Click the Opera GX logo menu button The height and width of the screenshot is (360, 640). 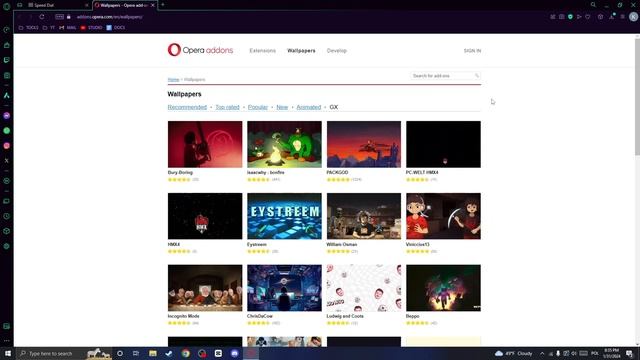coord(7,6)
